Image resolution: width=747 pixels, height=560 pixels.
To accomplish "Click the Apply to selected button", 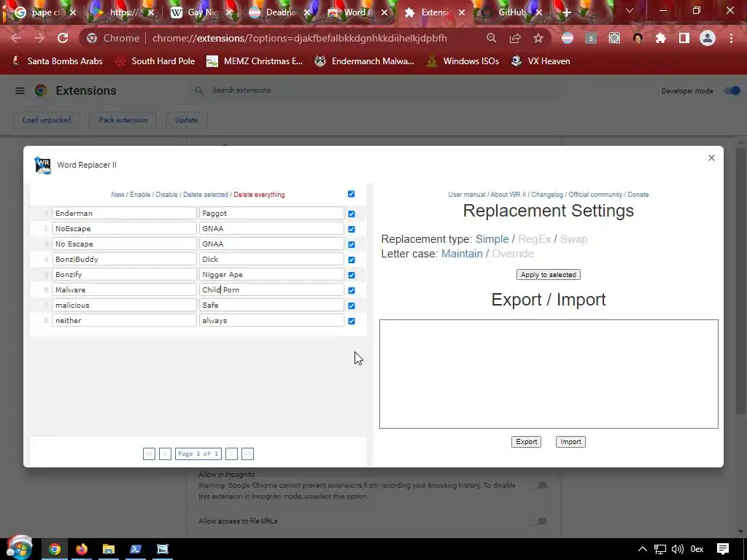I will pyautogui.click(x=549, y=275).
